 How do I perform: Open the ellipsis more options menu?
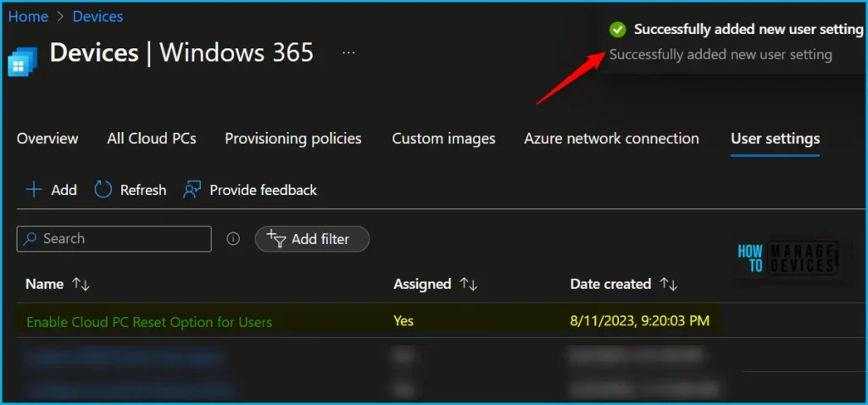point(348,53)
